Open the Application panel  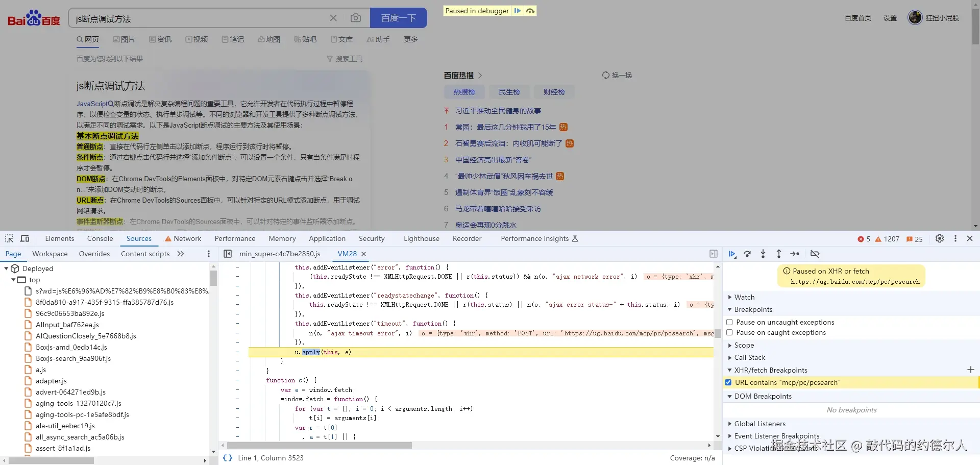[327, 238]
